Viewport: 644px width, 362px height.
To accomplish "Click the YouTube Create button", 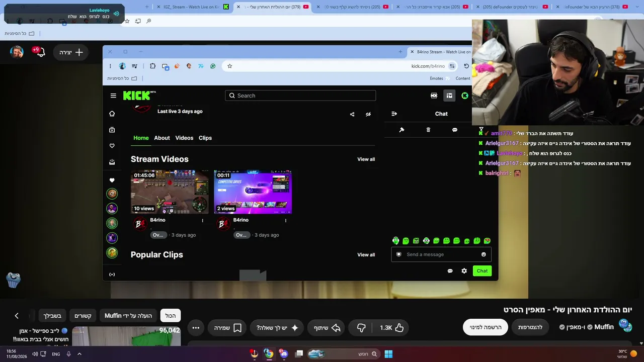I will (71, 52).
